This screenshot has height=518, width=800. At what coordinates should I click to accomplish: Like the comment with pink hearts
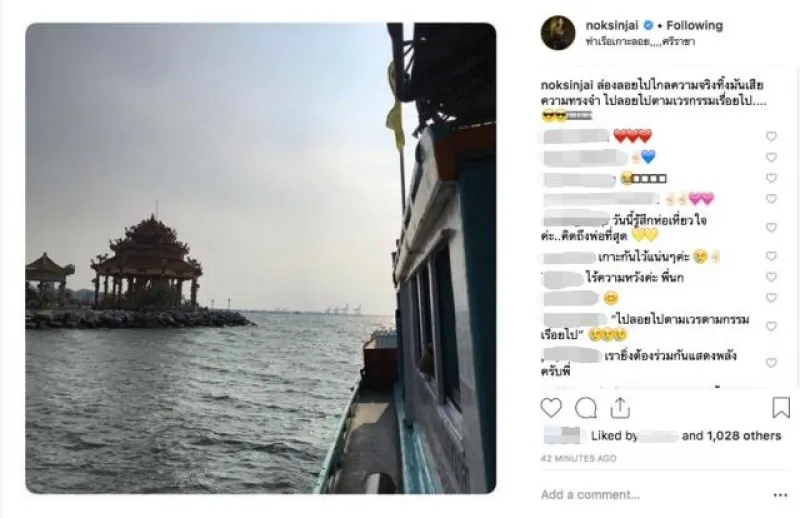(x=771, y=199)
